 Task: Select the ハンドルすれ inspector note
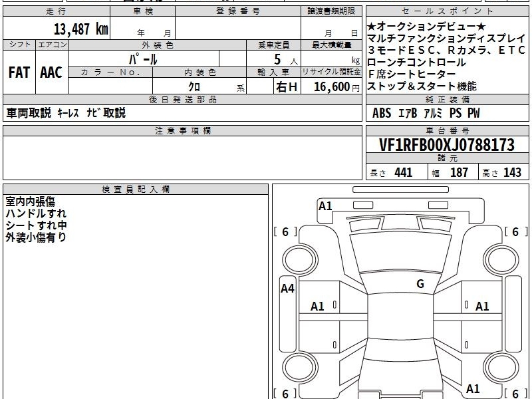click(x=36, y=213)
